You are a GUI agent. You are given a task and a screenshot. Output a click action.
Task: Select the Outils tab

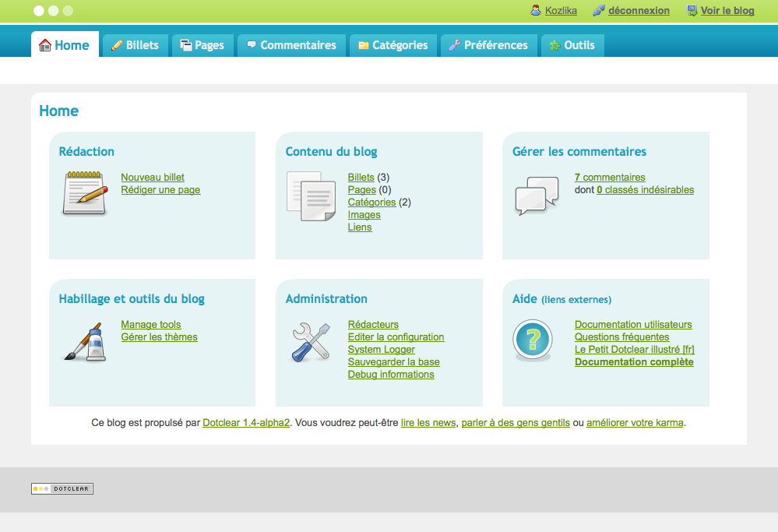tap(572, 45)
